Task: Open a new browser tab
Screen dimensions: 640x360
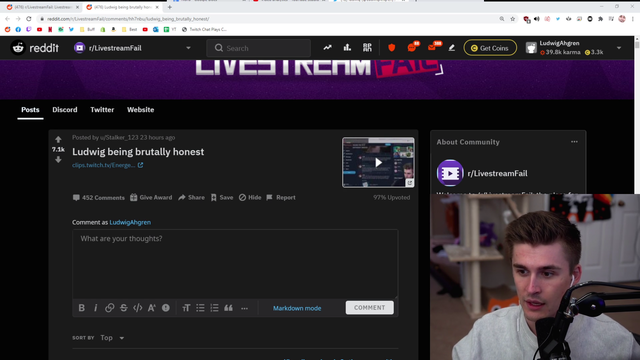Action: (169, 7)
